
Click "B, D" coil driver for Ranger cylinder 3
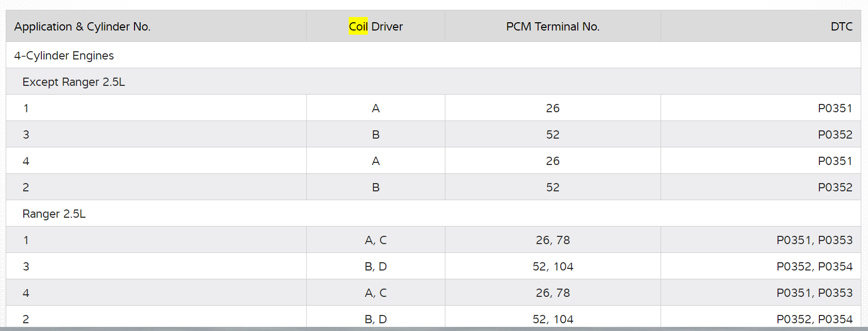[376, 266]
